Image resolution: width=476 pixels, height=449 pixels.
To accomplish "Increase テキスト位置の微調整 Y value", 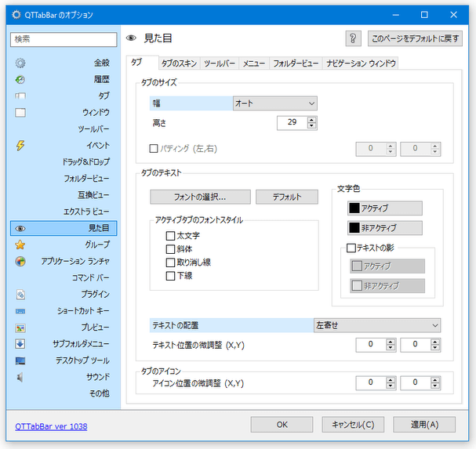I will [x=435, y=342].
